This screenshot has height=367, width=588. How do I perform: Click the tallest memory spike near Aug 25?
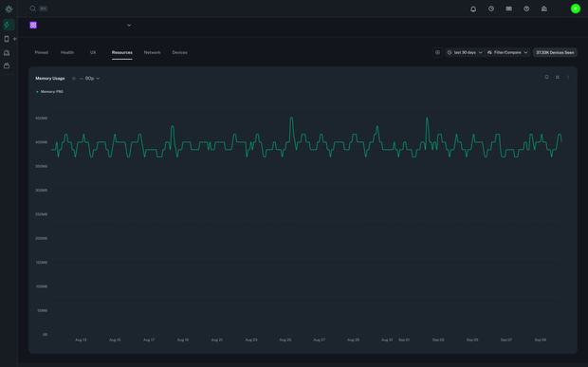pyautogui.click(x=291, y=119)
